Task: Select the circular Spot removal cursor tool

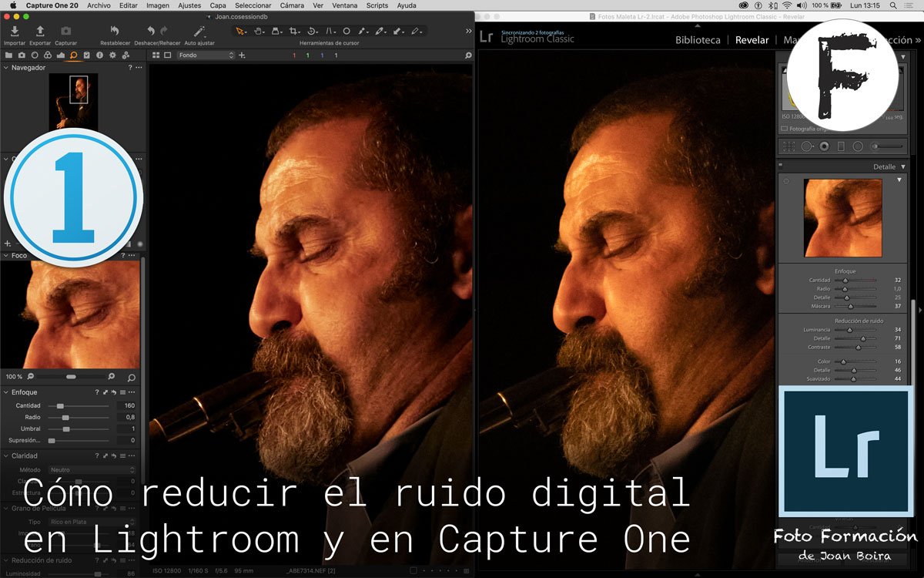Action: click(x=346, y=31)
